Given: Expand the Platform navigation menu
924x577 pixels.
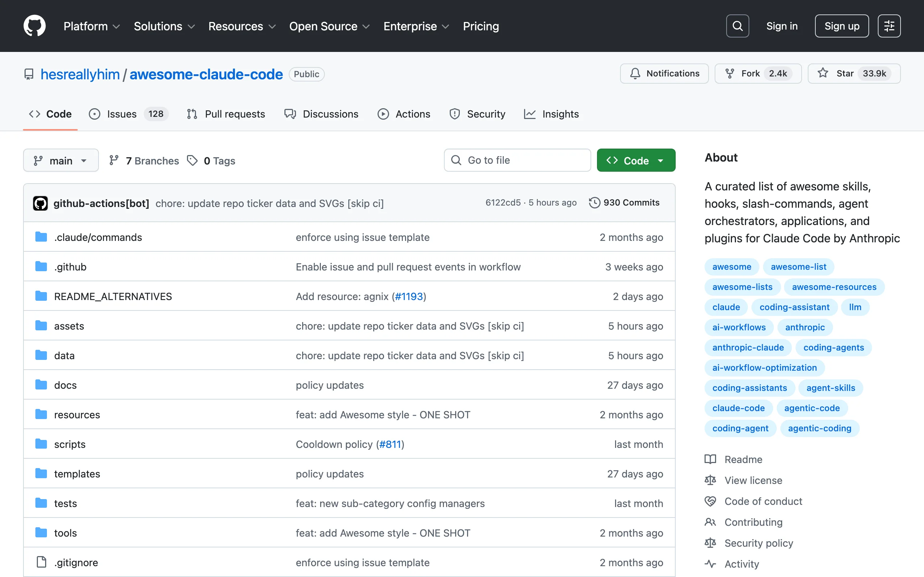Looking at the screenshot, I should click(x=92, y=26).
